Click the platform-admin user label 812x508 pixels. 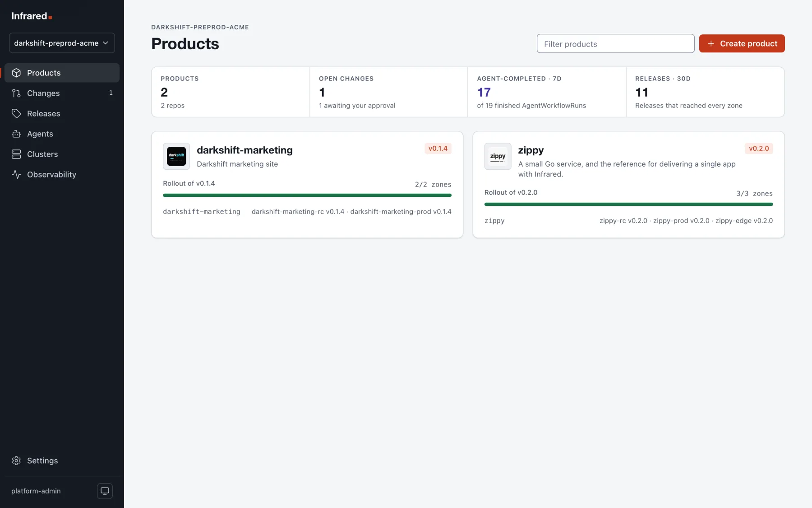(x=36, y=491)
